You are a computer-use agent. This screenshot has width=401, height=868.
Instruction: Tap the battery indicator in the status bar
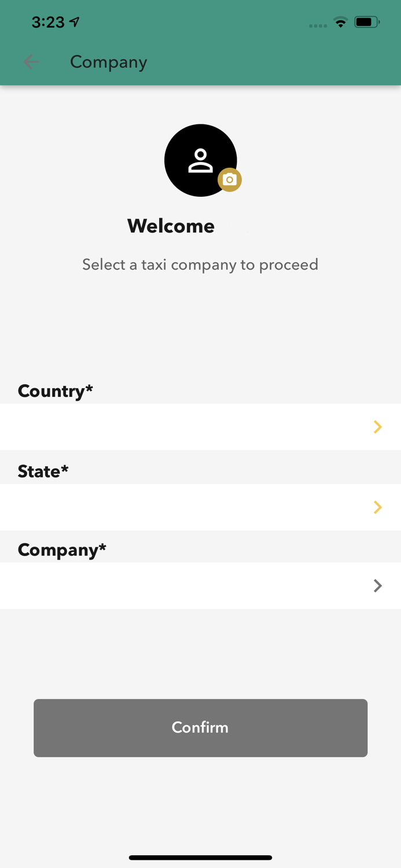(x=366, y=22)
